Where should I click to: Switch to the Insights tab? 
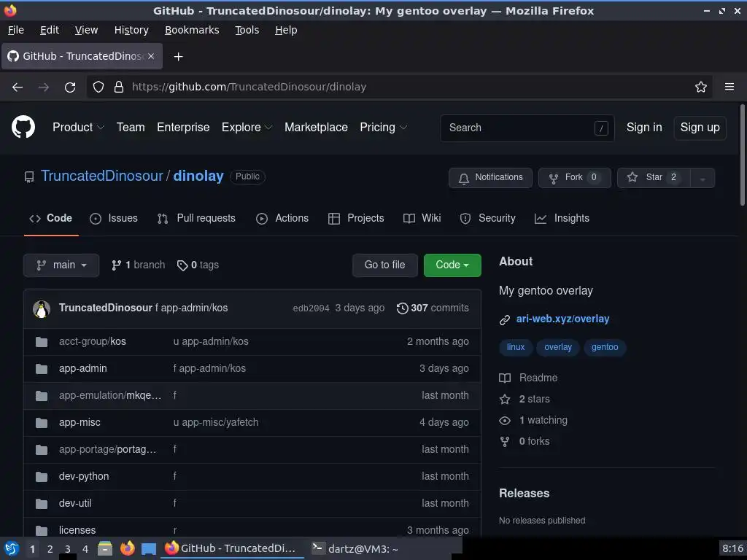pos(562,218)
